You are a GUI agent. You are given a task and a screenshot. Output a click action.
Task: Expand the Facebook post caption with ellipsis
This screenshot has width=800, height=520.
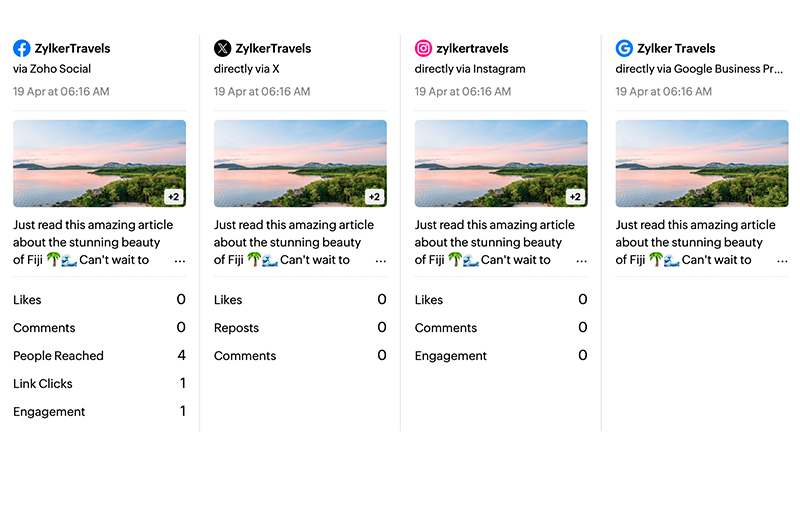[x=180, y=261]
